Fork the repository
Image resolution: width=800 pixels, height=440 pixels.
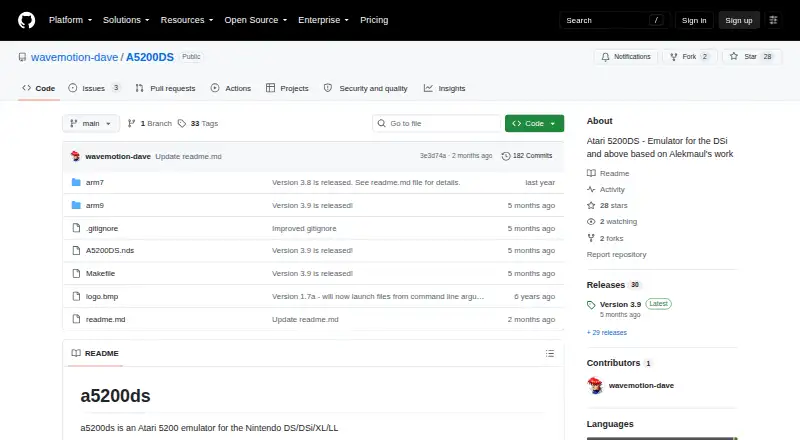pyautogui.click(x=690, y=57)
